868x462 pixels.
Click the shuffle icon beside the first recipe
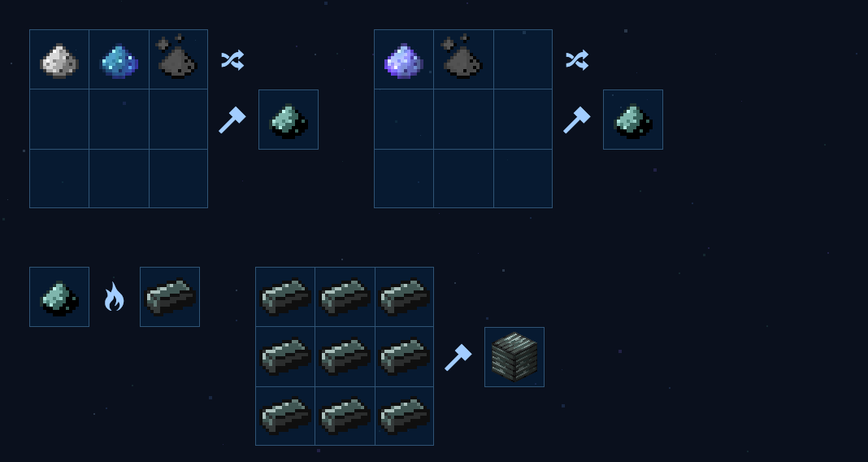pyautogui.click(x=232, y=60)
